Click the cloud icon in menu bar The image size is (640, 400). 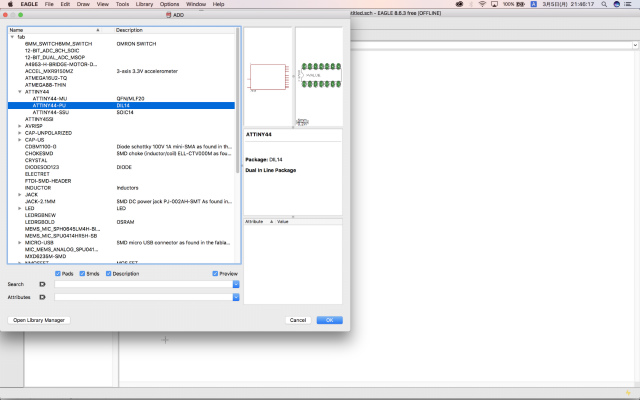click(x=460, y=4)
